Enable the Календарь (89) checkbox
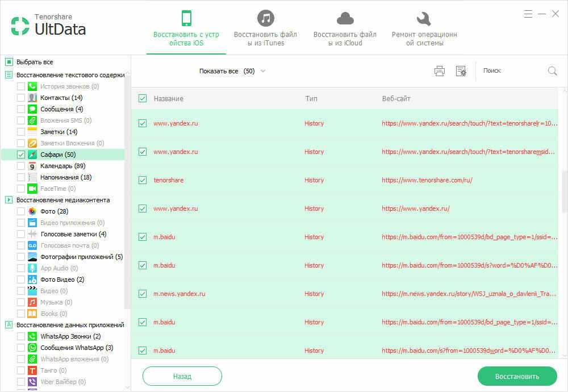Viewport: 568px width, 392px height. 21,166
